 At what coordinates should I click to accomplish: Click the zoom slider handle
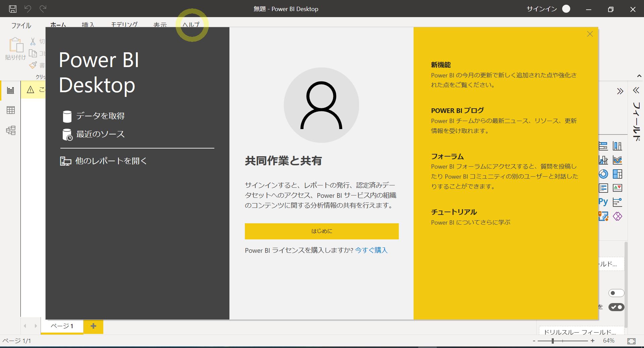point(552,341)
